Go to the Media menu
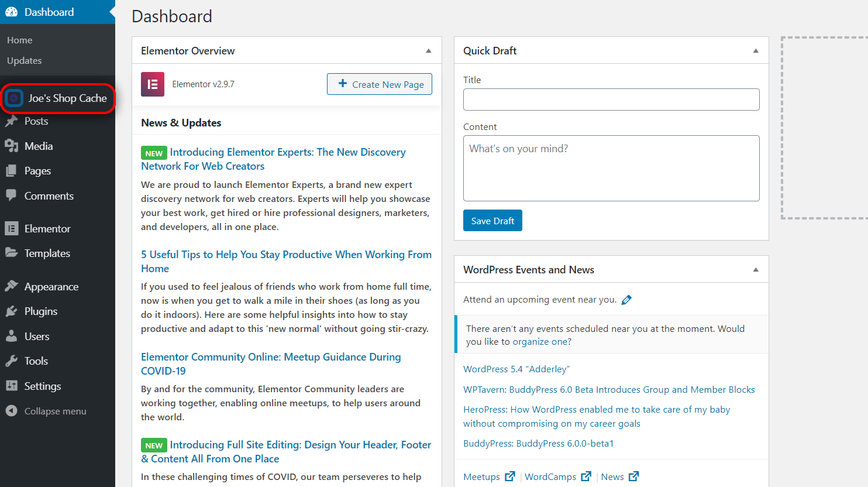Image resolution: width=868 pixels, height=487 pixels. 39,146
